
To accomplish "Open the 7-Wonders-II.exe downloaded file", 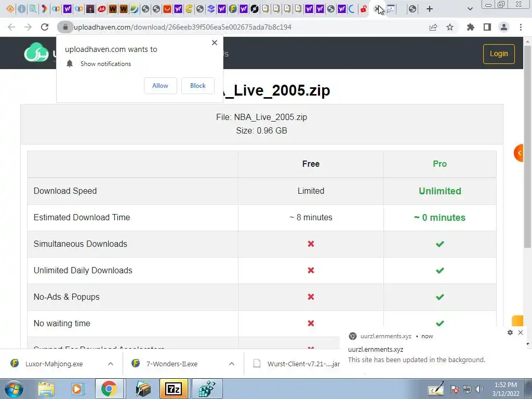I will click(x=172, y=364).
